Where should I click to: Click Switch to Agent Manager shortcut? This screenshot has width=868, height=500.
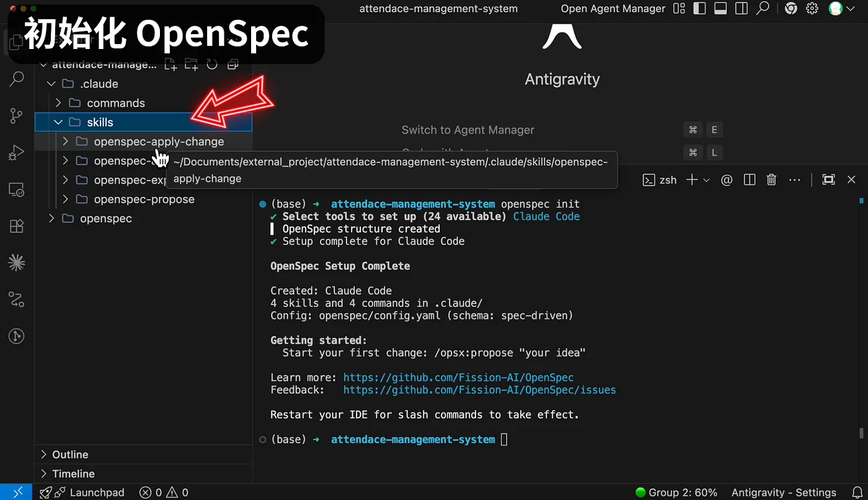(467, 130)
